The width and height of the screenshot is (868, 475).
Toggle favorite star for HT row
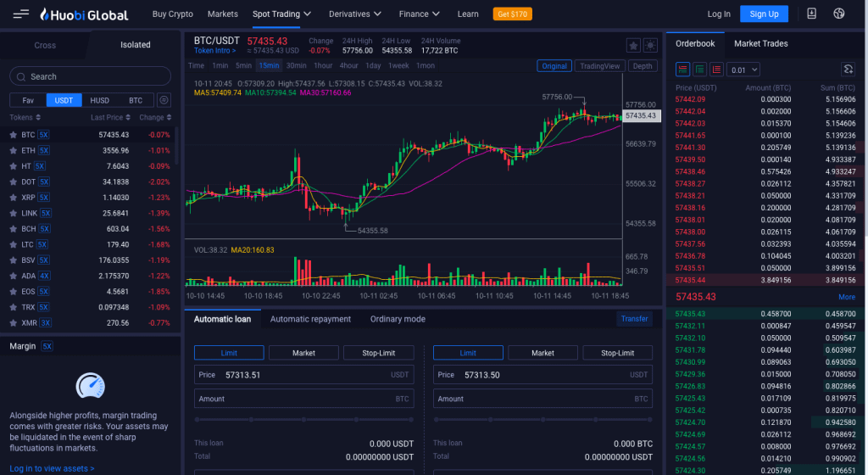pos(13,166)
